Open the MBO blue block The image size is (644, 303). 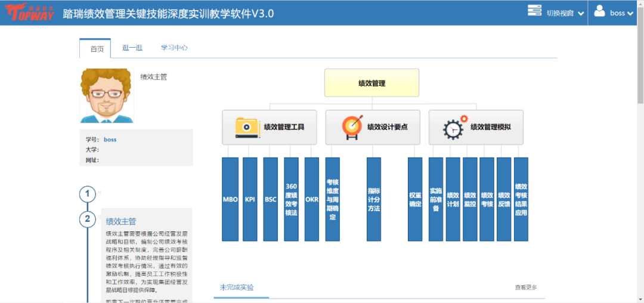pyautogui.click(x=230, y=199)
